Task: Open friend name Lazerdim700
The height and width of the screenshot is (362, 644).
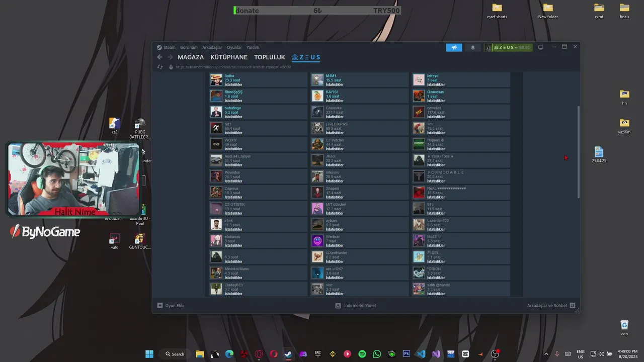Action: click(438, 221)
